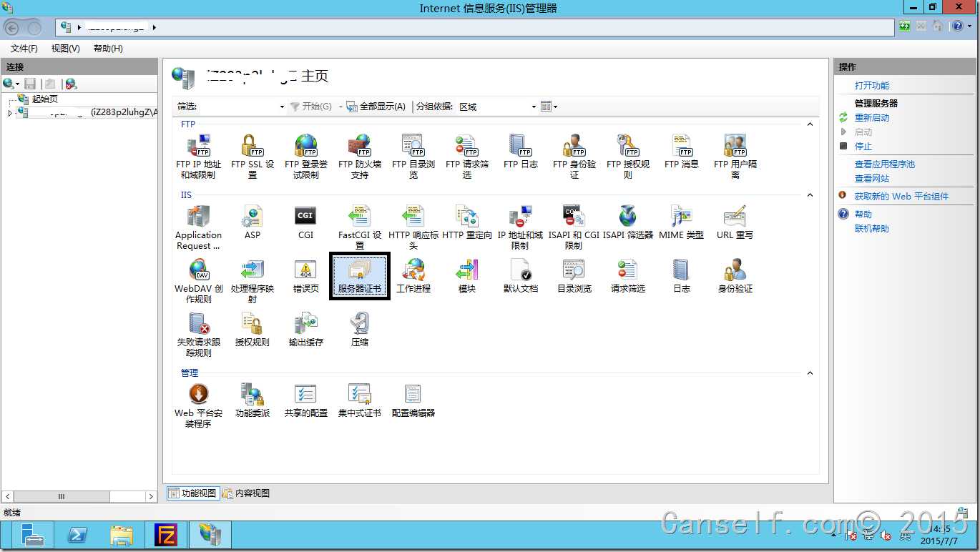Switch to 功能视图 tab

pyautogui.click(x=192, y=493)
